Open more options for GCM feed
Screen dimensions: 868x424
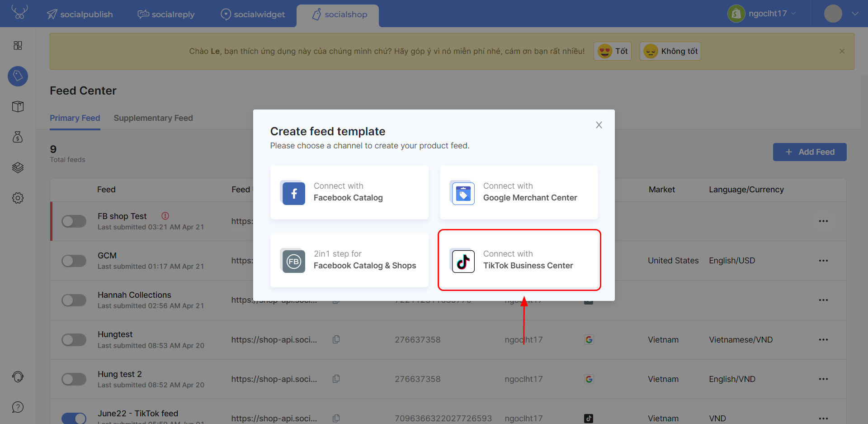pyautogui.click(x=823, y=261)
